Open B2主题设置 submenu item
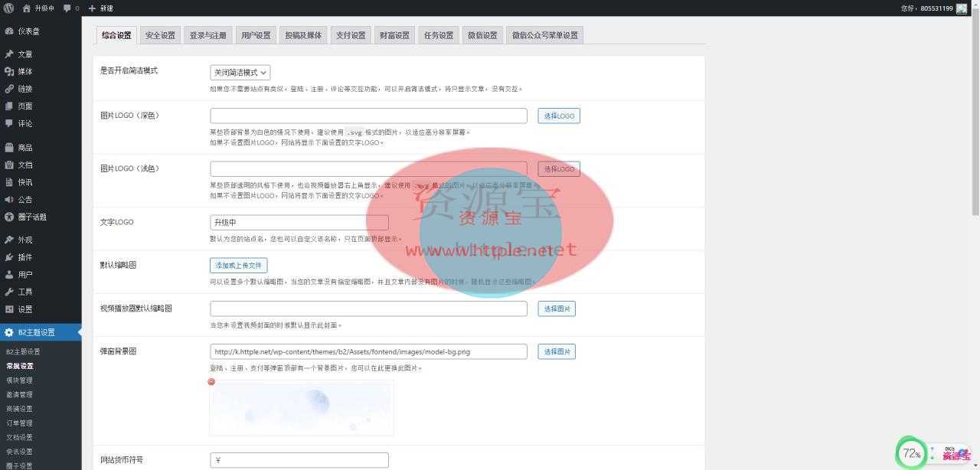 pos(23,351)
